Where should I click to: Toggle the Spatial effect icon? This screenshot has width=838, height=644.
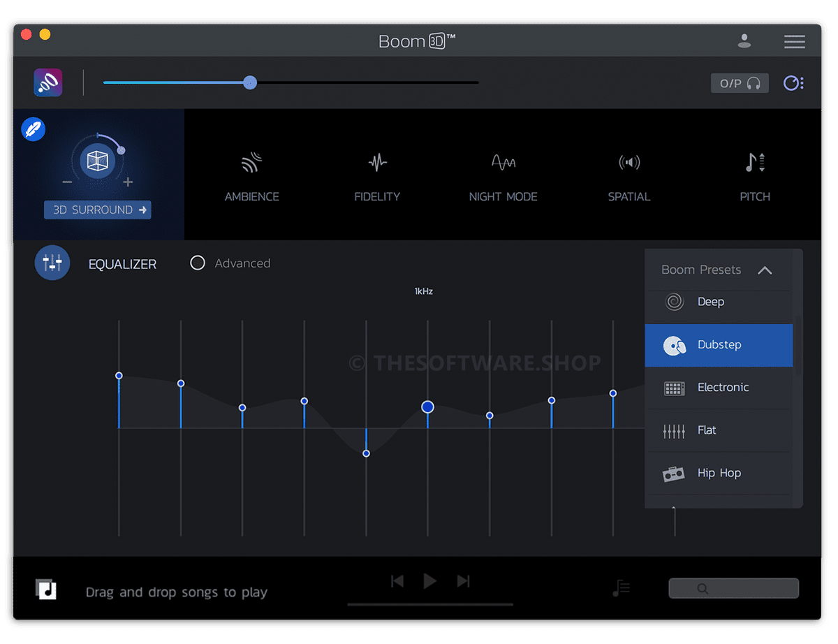tap(629, 163)
